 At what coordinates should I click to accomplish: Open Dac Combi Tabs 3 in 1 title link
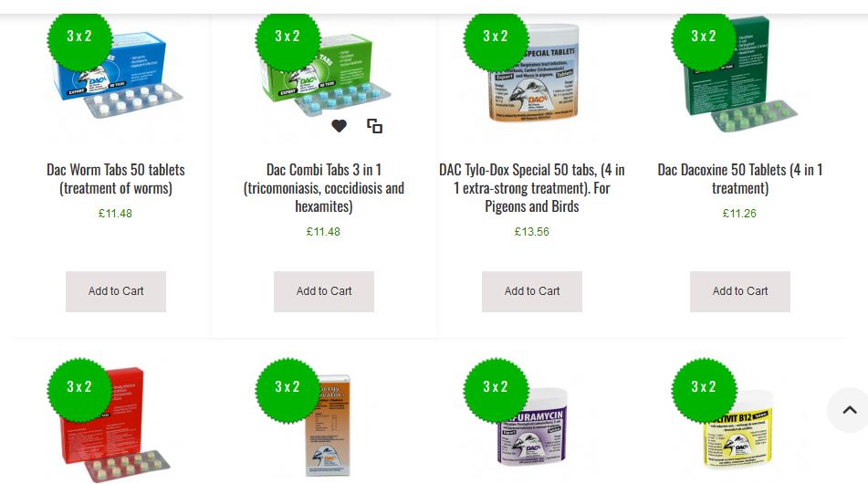pos(324,188)
